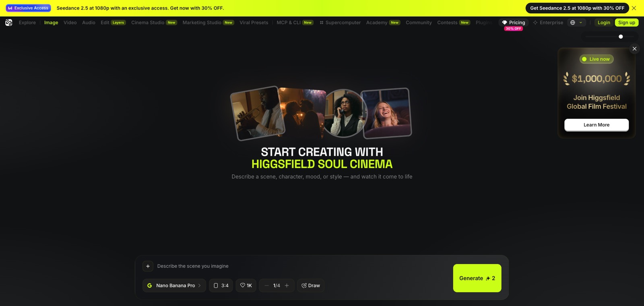This screenshot has width=644, height=306.
Task: Click the Exclusive Access badge
Action: point(28,8)
